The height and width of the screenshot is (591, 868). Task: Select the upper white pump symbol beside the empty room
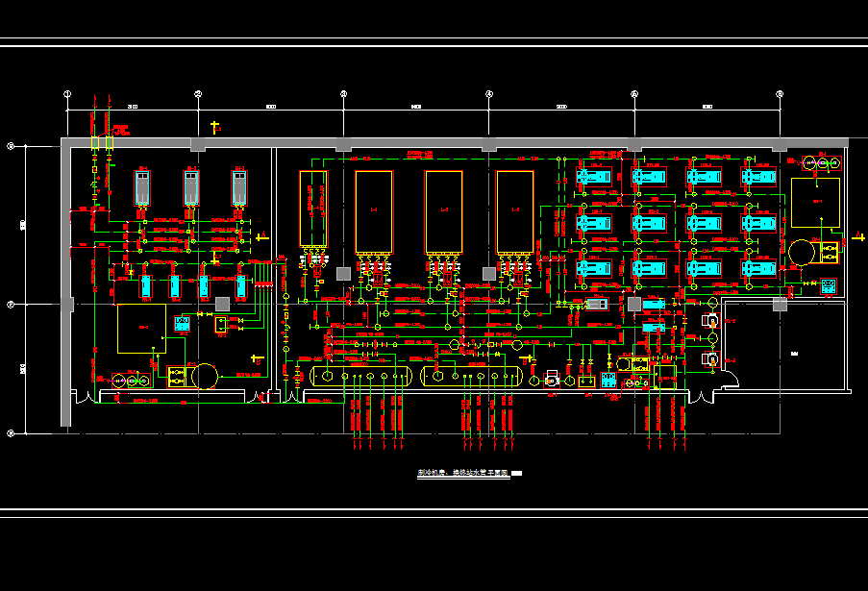coord(710,320)
